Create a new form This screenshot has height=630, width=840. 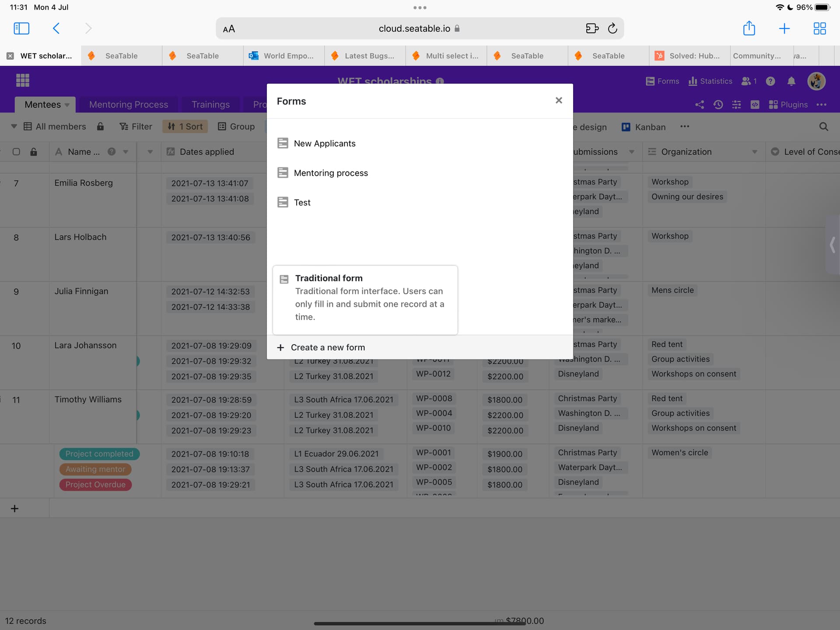click(x=327, y=347)
